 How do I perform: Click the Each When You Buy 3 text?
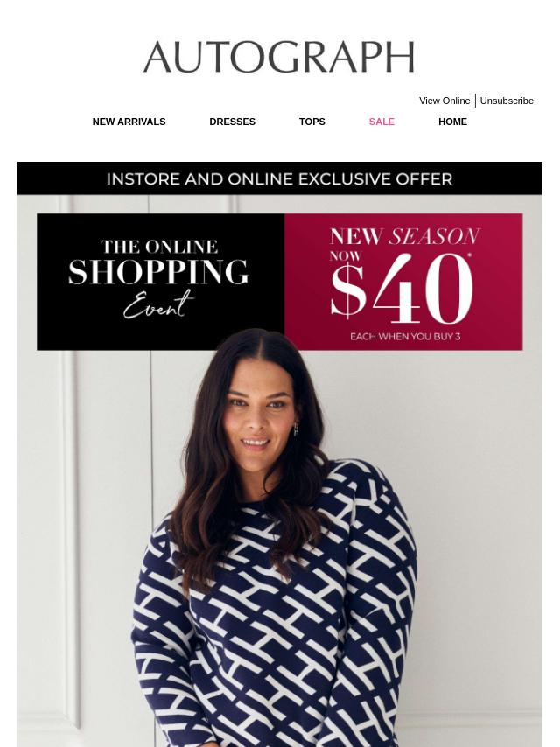[x=405, y=337]
